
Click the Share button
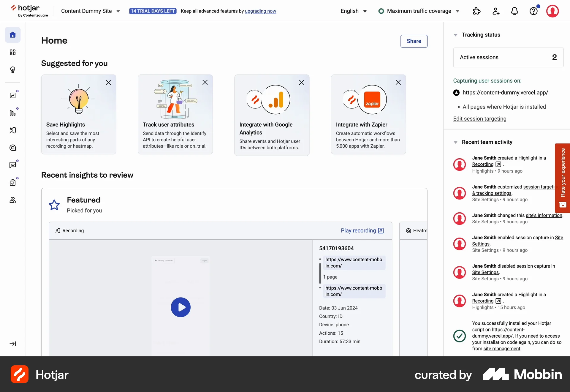pyautogui.click(x=414, y=41)
